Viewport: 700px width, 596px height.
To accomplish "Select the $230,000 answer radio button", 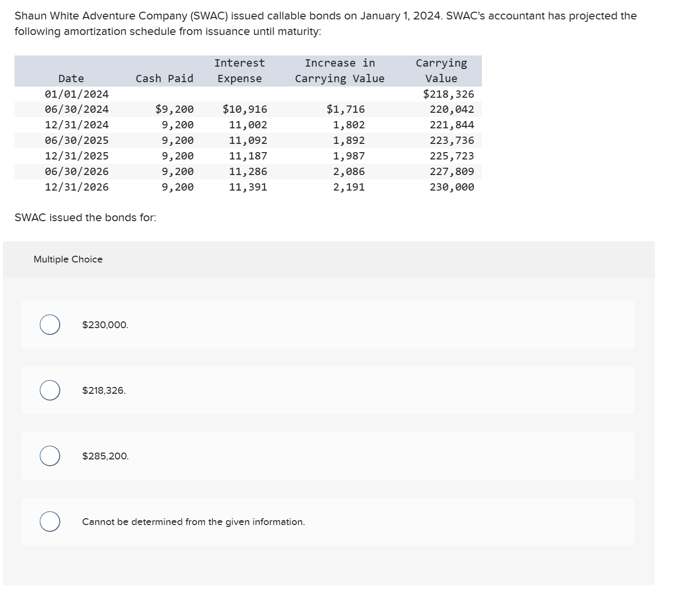I will click(49, 324).
